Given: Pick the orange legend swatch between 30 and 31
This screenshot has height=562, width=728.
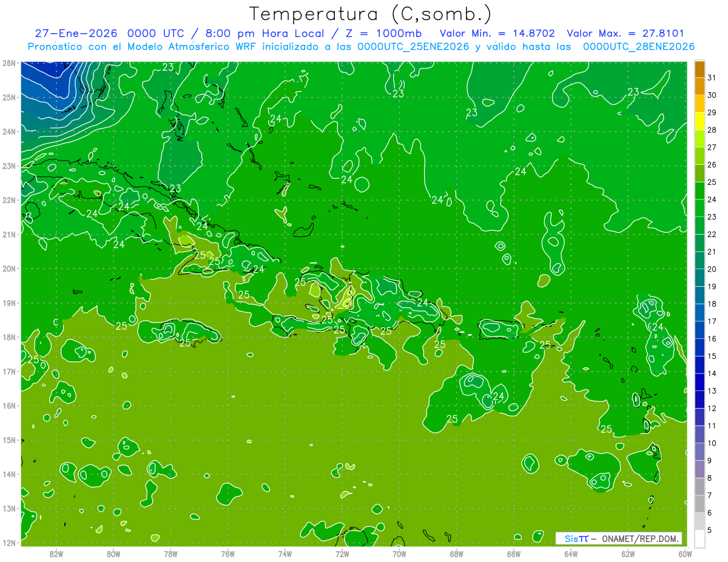Looking at the screenshot, I should coord(699,86).
